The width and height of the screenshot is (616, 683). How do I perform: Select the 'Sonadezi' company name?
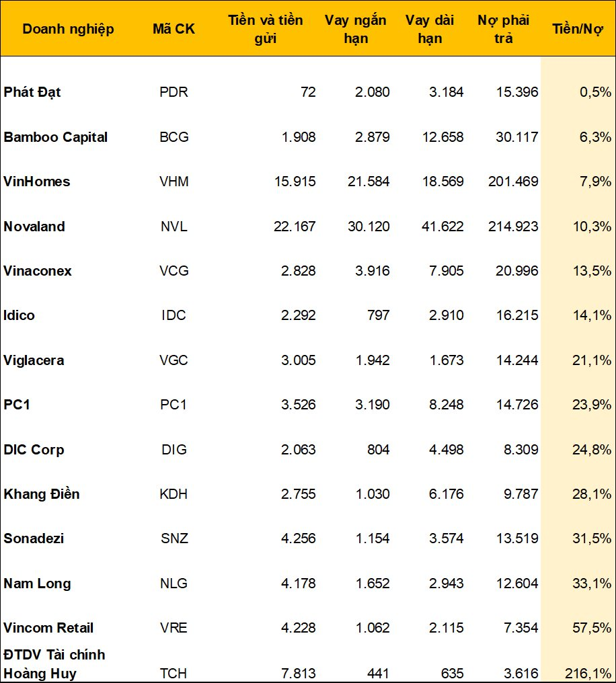[34, 539]
